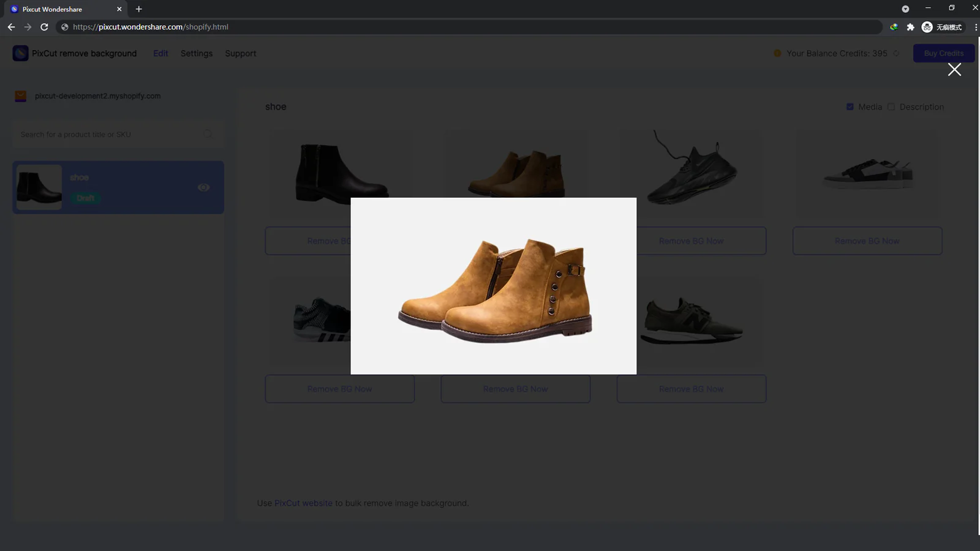Open browser extensions puzzle icon
This screenshot has height=551, width=980.
tap(910, 27)
